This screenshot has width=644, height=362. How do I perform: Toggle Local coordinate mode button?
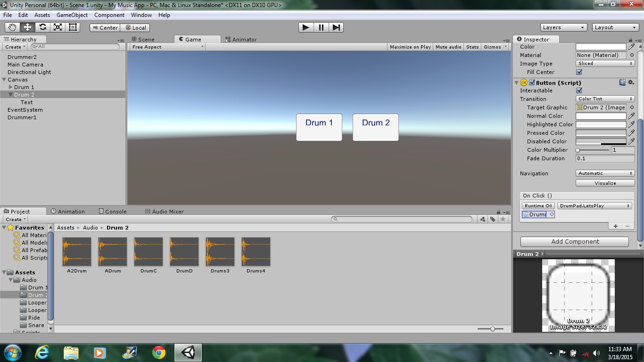coord(135,27)
